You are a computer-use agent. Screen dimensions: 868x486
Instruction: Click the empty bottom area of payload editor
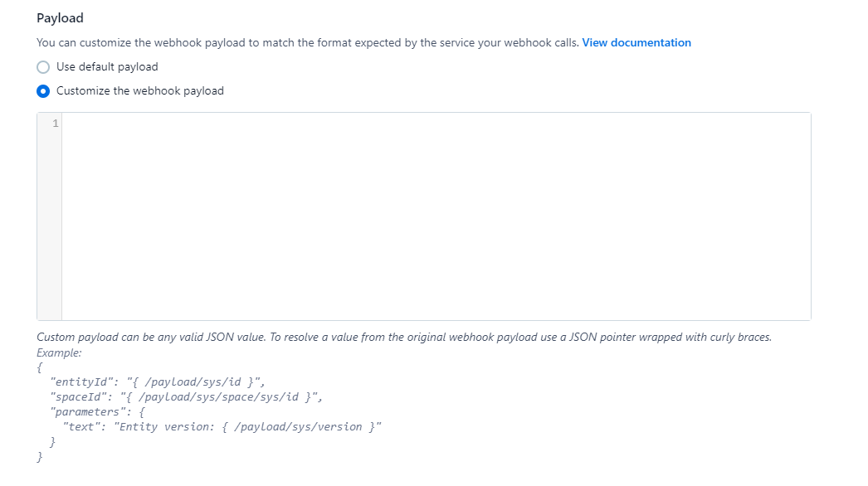[436, 288]
